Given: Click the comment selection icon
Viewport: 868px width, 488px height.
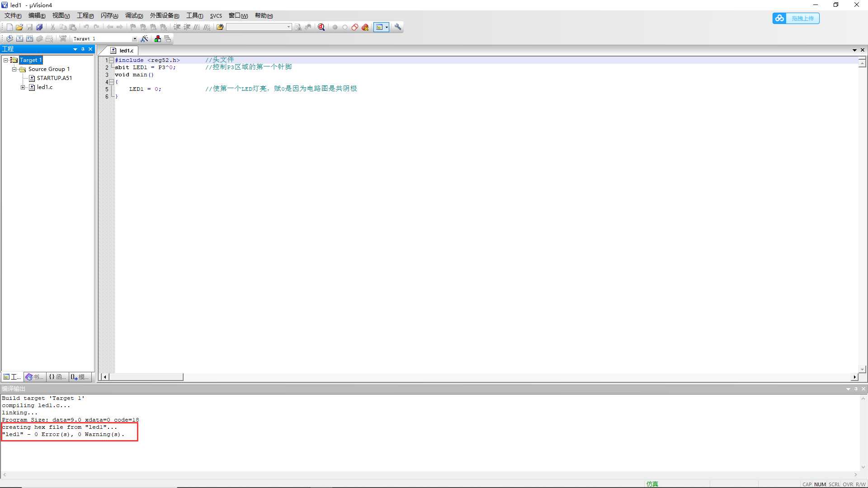Looking at the screenshot, I should [197, 27].
